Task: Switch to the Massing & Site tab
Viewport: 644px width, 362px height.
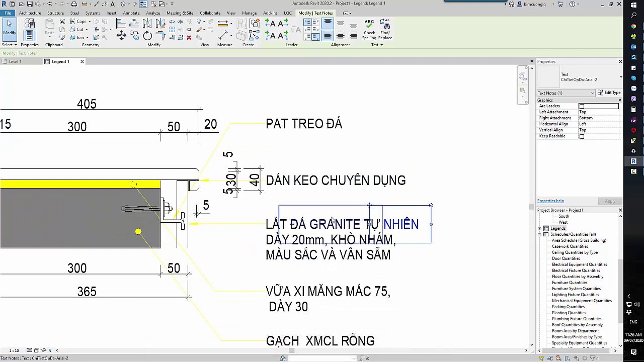Action: tap(180, 13)
